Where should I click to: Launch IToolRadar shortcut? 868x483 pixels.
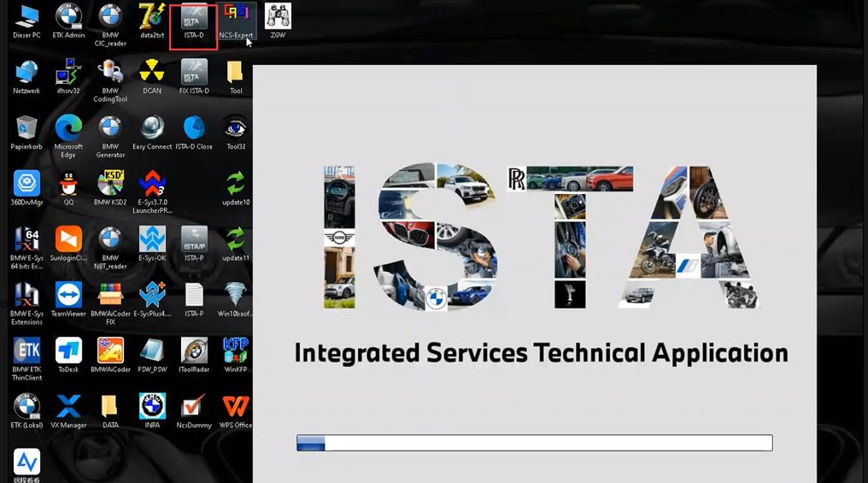pyautogui.click(x=194, y=356)
